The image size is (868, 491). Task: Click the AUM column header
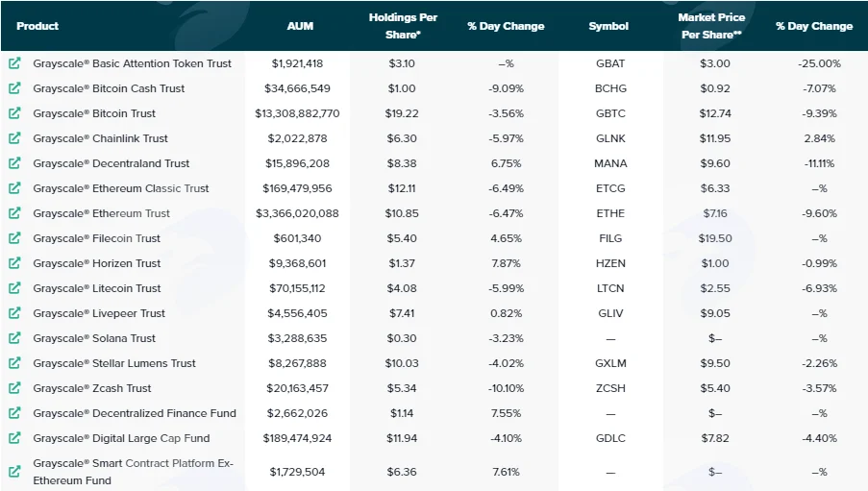click(x=300, y=26)
